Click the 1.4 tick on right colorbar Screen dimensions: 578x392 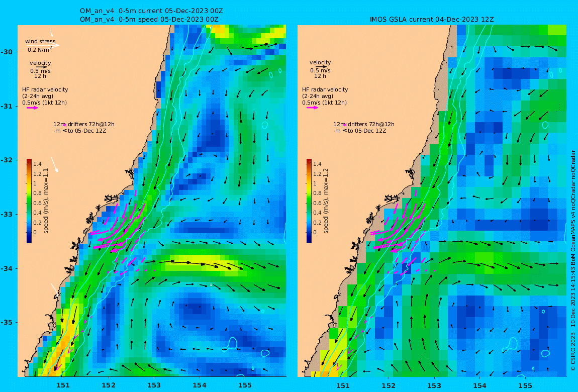(317, 164)
